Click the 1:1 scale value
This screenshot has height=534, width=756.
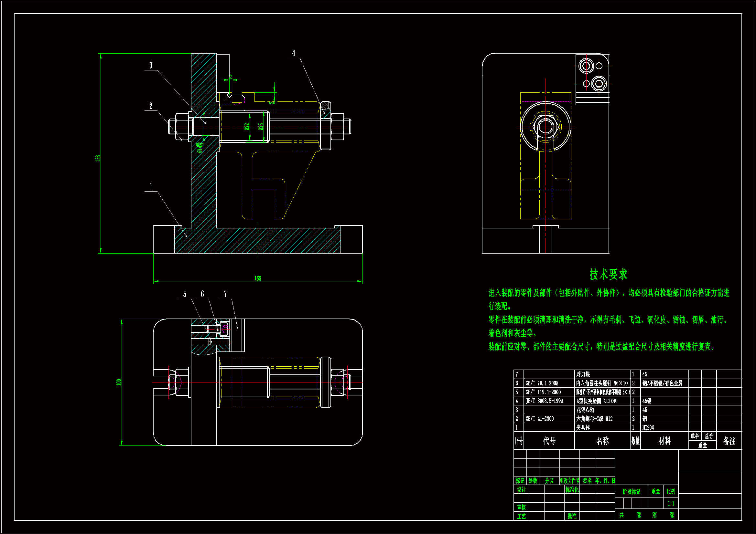pos(671,504)
